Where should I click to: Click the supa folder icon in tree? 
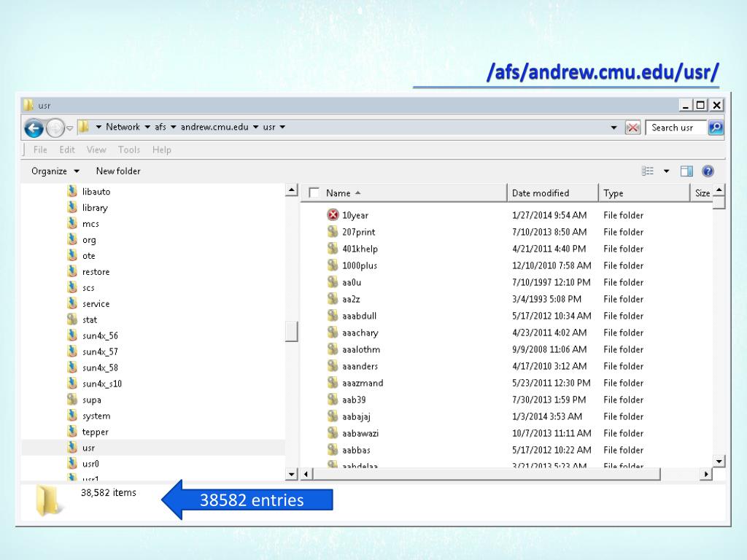(x=72, y=400)
